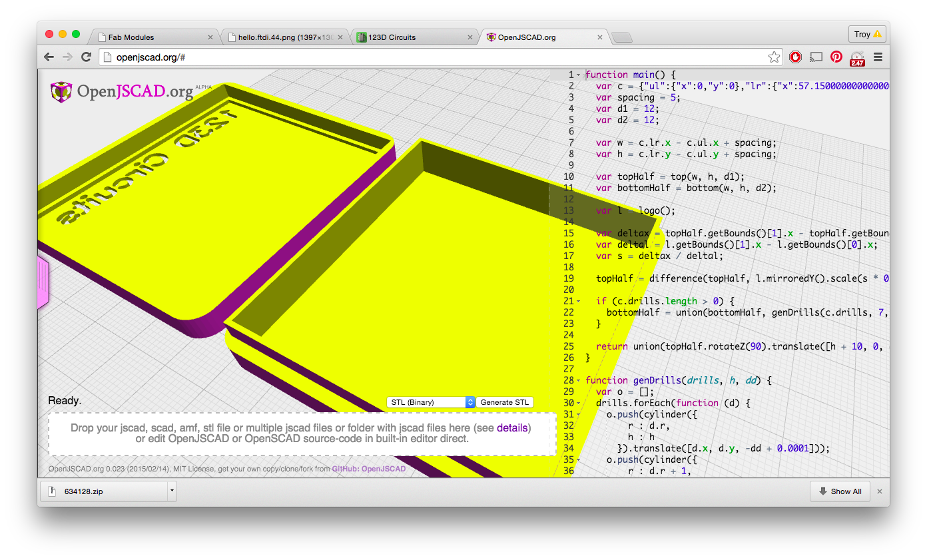This screenshot has height=560, width=927.
Task: Click 'var bottomHalf = bottom(w, h, d2);' line
Action: 686,188
